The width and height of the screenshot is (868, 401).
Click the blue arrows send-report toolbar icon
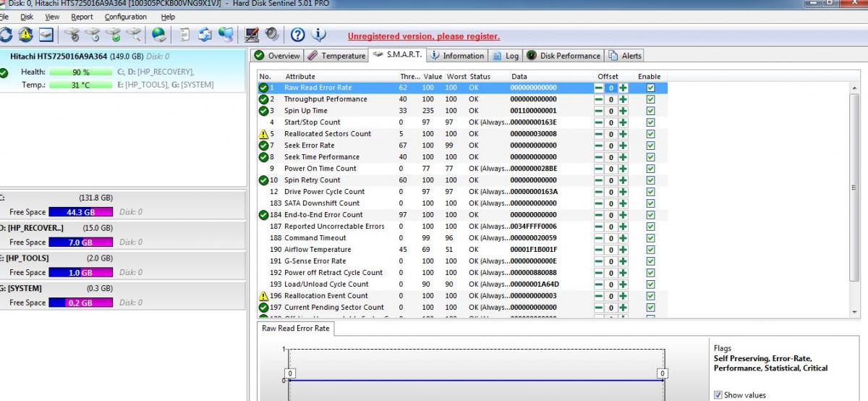pos(205,34)
